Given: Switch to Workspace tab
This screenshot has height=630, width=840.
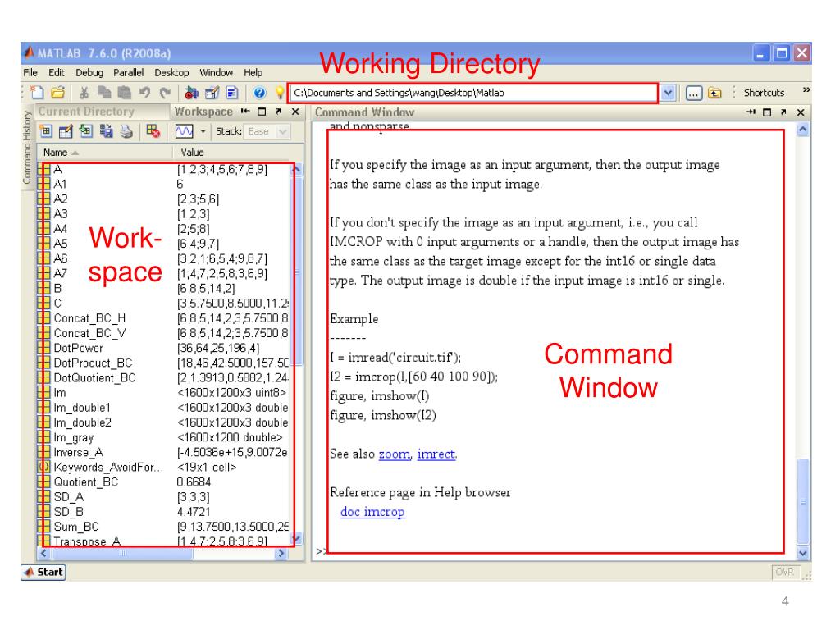Looking at the screenshot, I should [203, 112].
